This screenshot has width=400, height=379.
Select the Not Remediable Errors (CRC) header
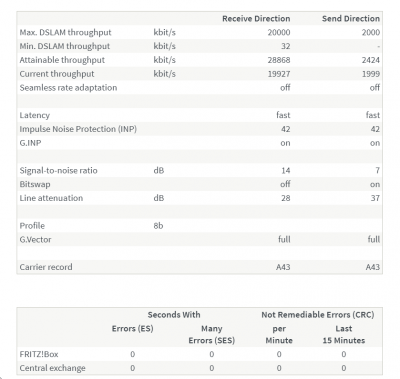pos(318,315)
